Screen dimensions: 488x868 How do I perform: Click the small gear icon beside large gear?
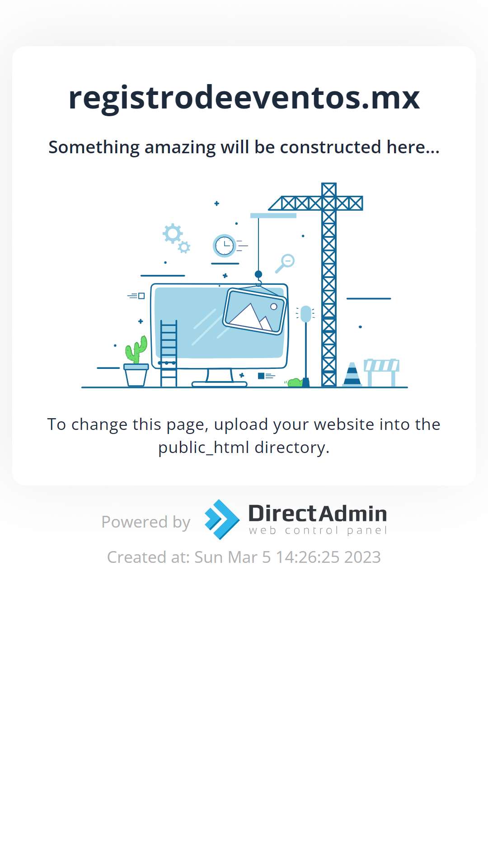(184, 247)
